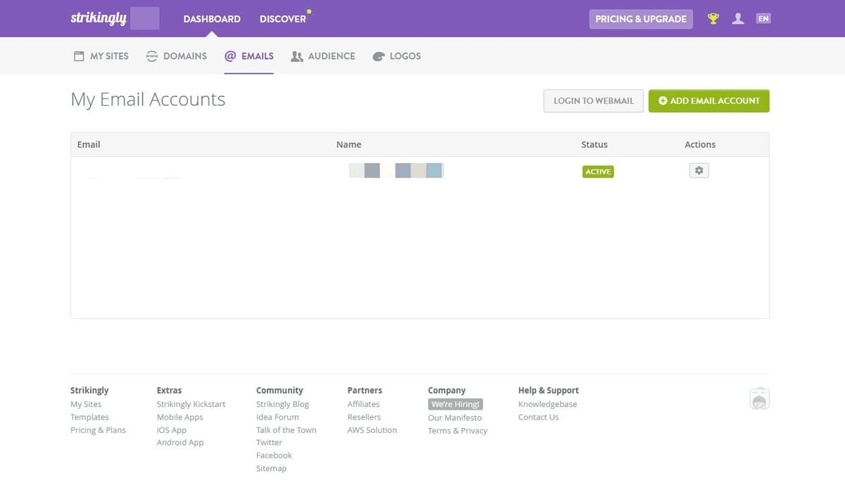Switch to the Domains tab
The image size is (845, 504).
click(x=185, y=56)
